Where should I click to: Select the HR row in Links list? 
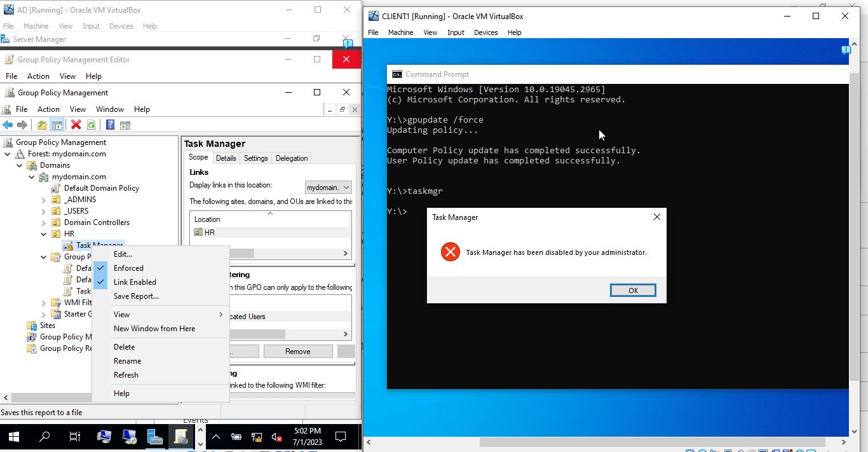point(271,233)
